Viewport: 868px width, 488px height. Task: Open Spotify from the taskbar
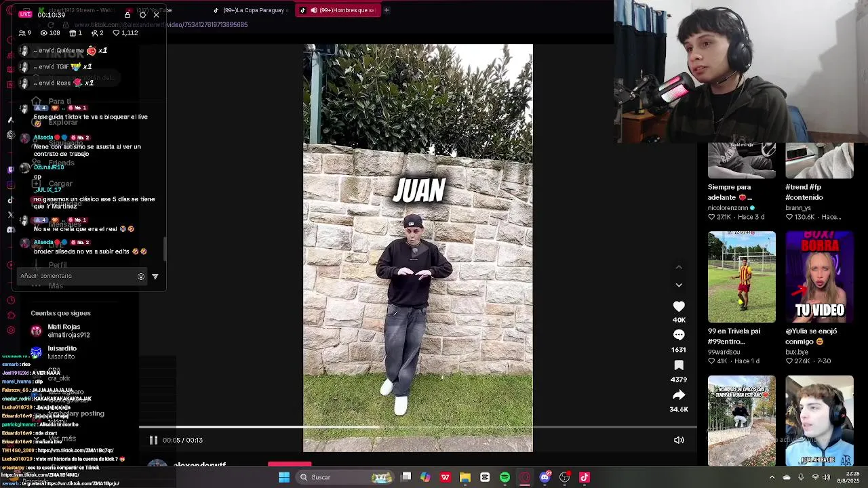(x=505, y=477)
